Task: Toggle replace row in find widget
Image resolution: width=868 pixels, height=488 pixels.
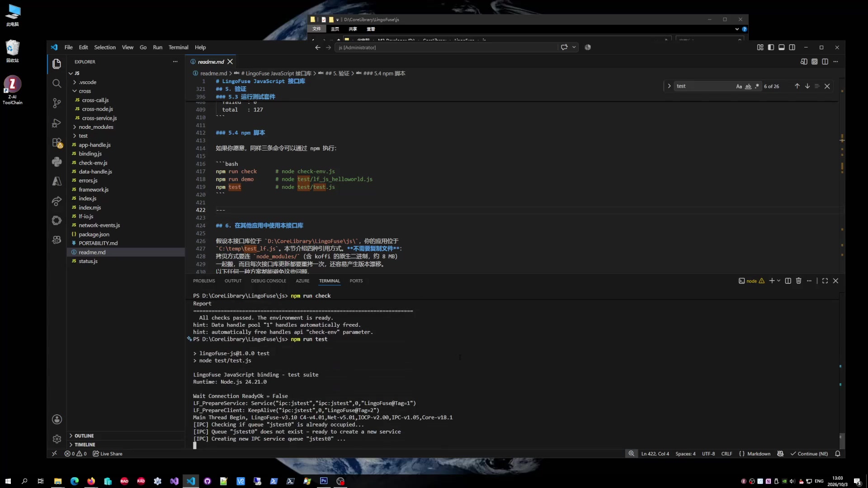Action: 669,86
